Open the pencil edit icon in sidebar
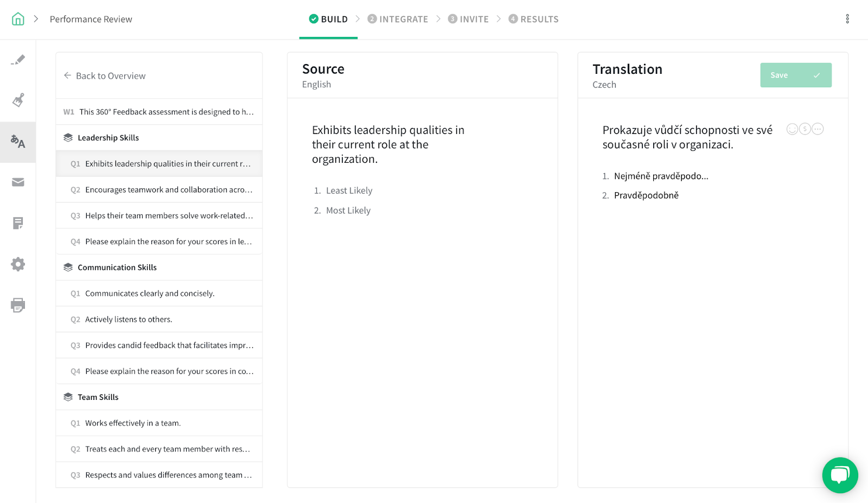This screenshot has height=503, width=868. tap(18, 60)
